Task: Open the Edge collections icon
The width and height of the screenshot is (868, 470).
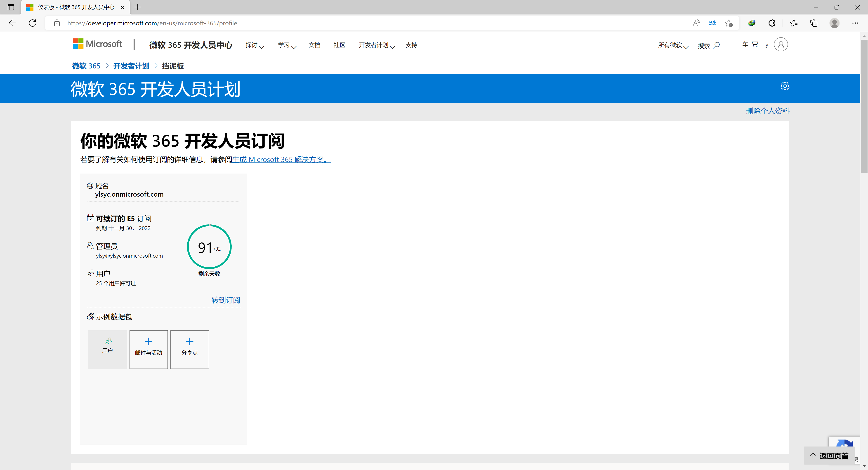Action: point(814,23)
